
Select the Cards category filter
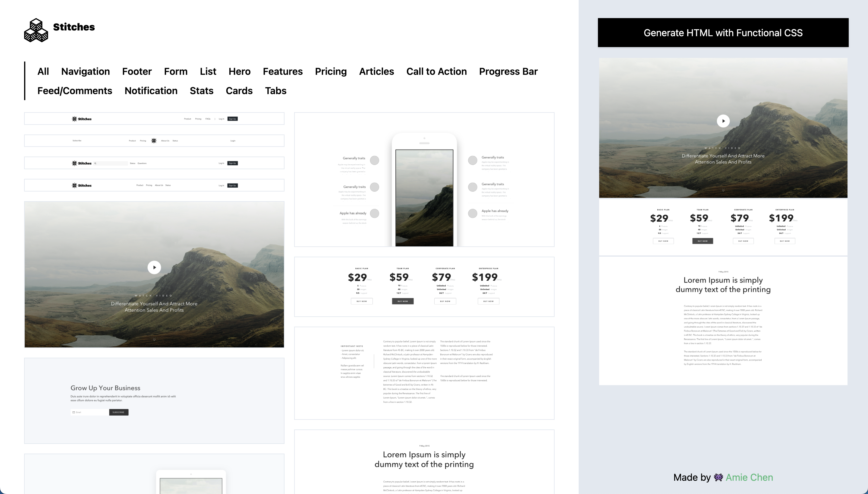pos(238,91)
